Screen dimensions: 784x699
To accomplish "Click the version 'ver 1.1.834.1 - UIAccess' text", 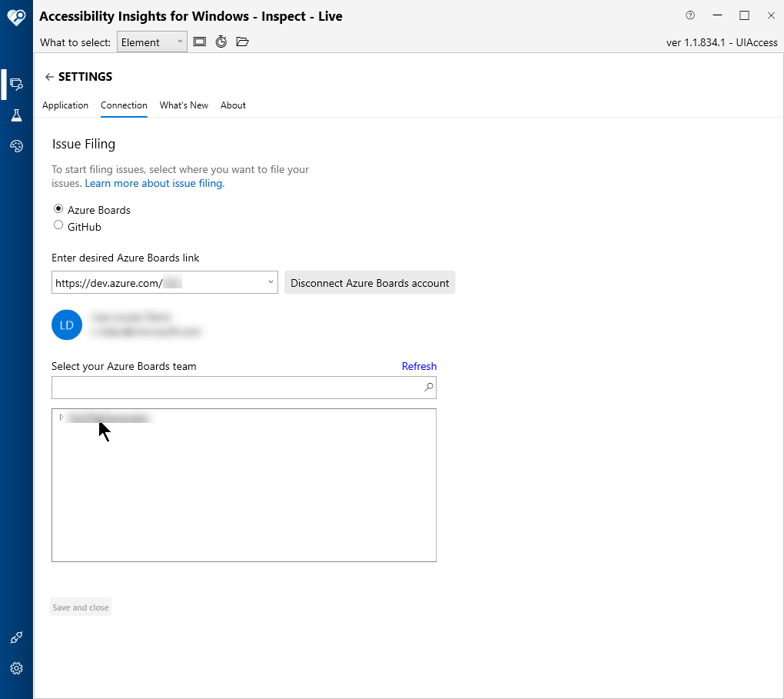I will [722, 42].
